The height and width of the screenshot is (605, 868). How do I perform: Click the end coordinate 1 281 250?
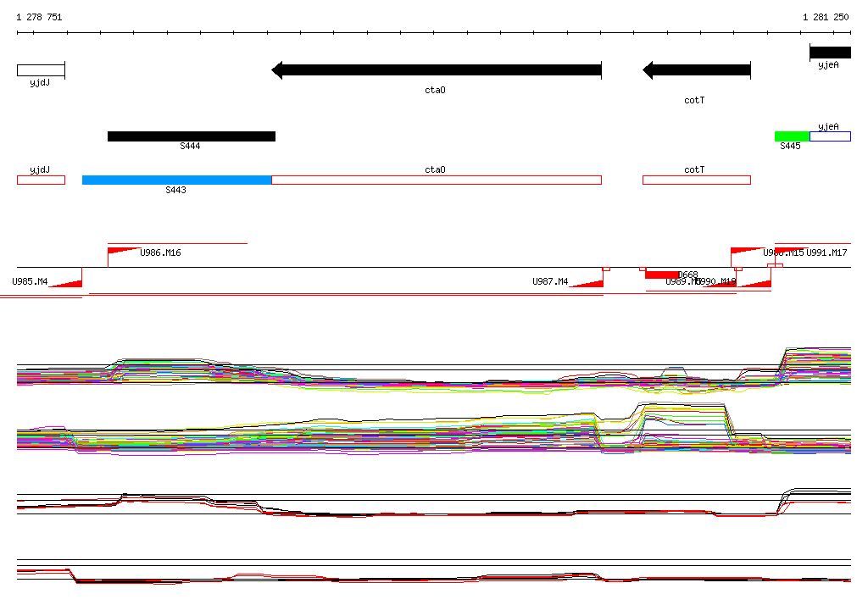coord(826,17)
